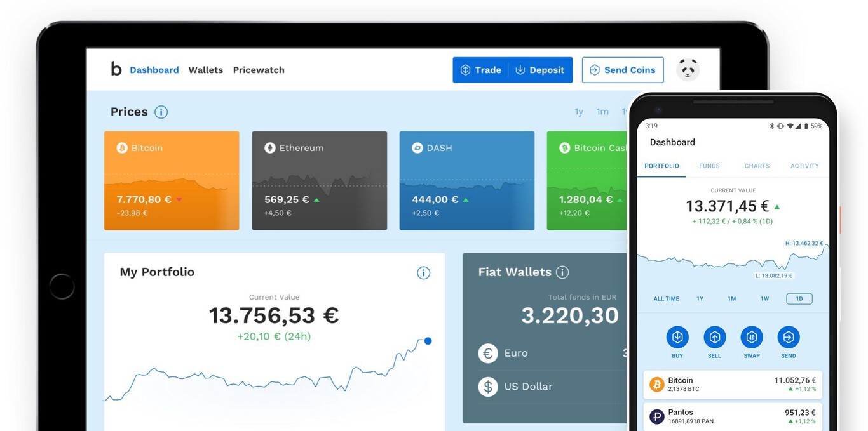Switch to the Charts tab
868x431 pixels.
click(x=757, y=166)
